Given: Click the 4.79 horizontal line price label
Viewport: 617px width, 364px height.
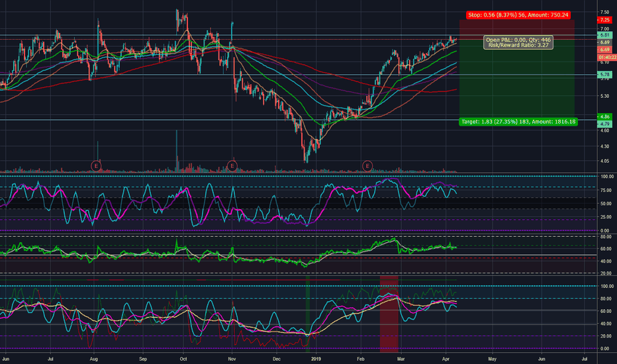Looking at the screenshot, I should (605, 124).
